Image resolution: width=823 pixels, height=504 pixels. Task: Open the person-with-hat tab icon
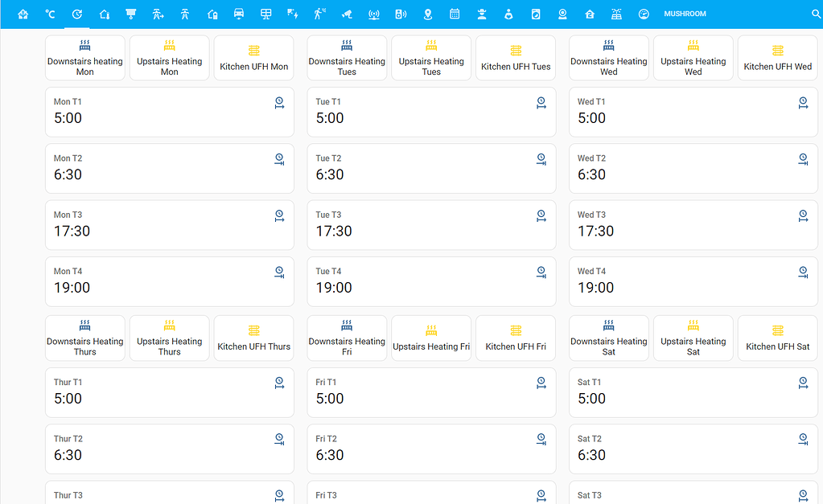[x=482, y=14]
